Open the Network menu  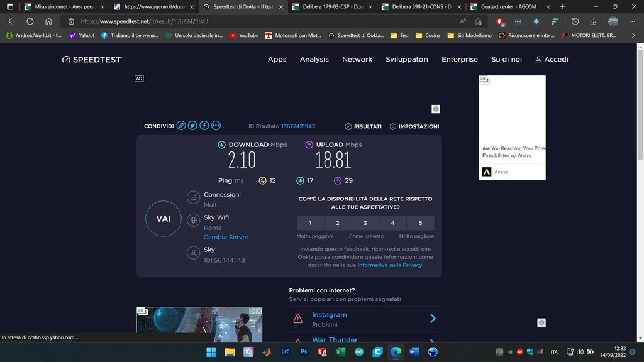point(357,60)
